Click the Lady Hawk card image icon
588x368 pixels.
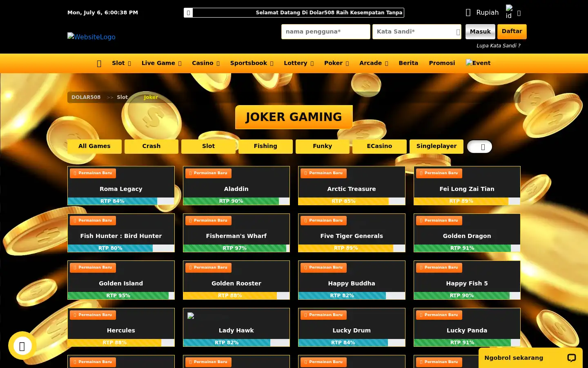coord(191,316)
